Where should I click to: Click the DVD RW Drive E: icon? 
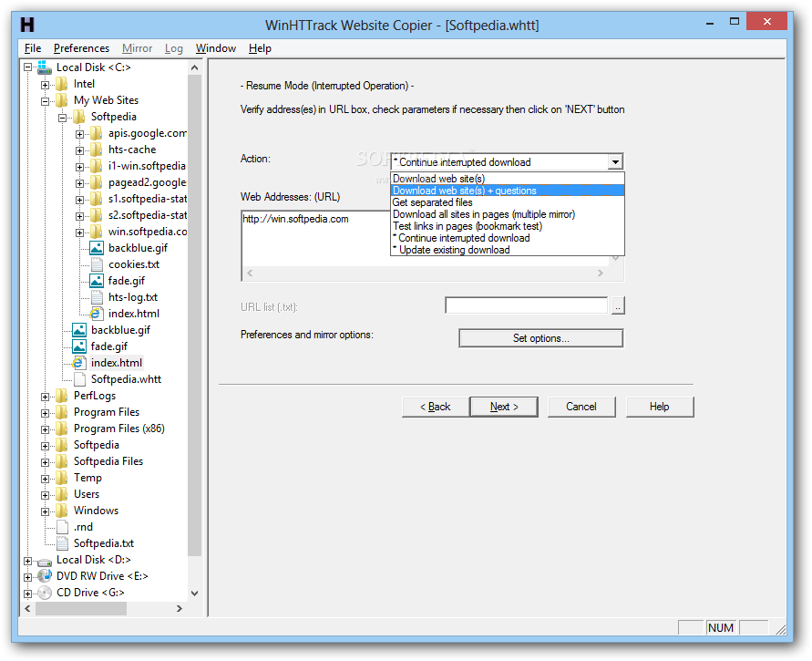point(45,576)
